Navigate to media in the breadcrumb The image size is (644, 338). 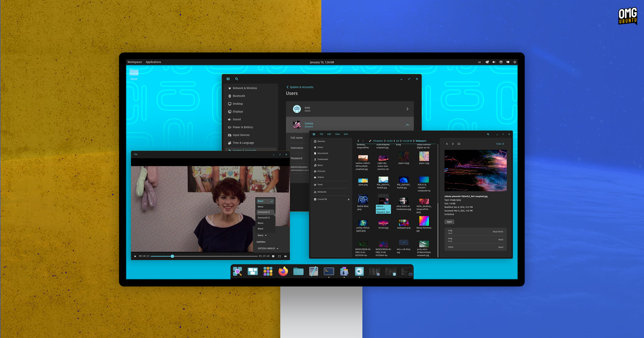pyautogui.click(x=389, y=141)
